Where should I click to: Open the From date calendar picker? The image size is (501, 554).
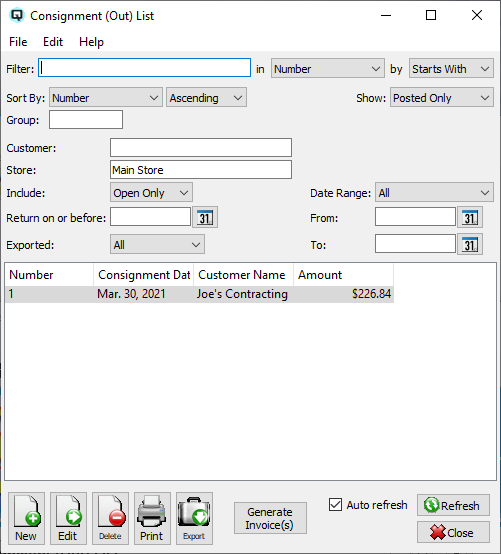tap(470, 217)
